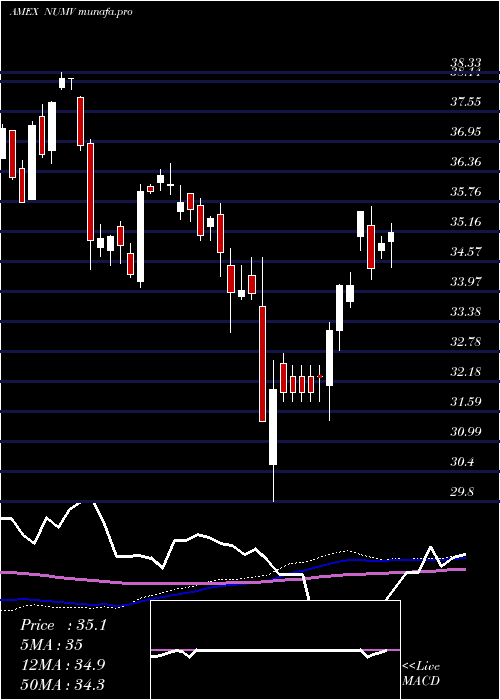500x700 pixels.
Task: Select the 34.57 price axis label
Action: click(x=465, y=252)
